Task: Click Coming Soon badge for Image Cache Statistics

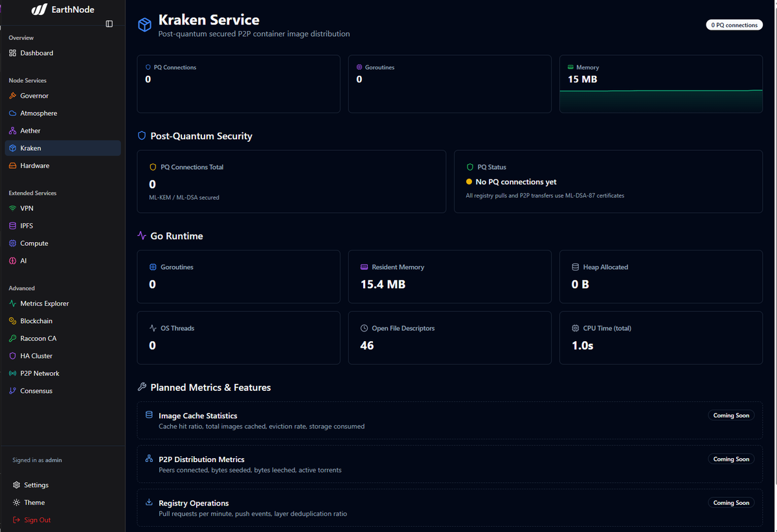Action: coord(731,416)
